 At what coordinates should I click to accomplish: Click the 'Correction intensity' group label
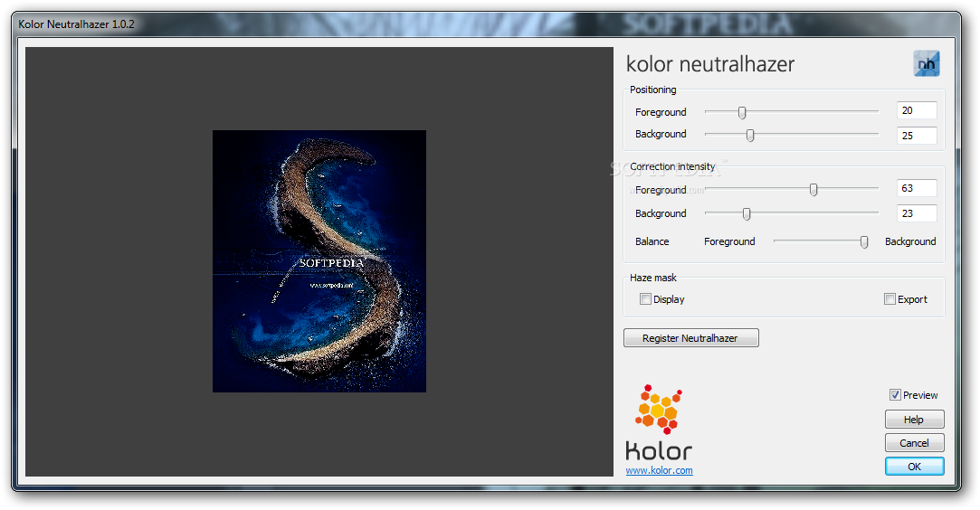[x=672, y=166]
